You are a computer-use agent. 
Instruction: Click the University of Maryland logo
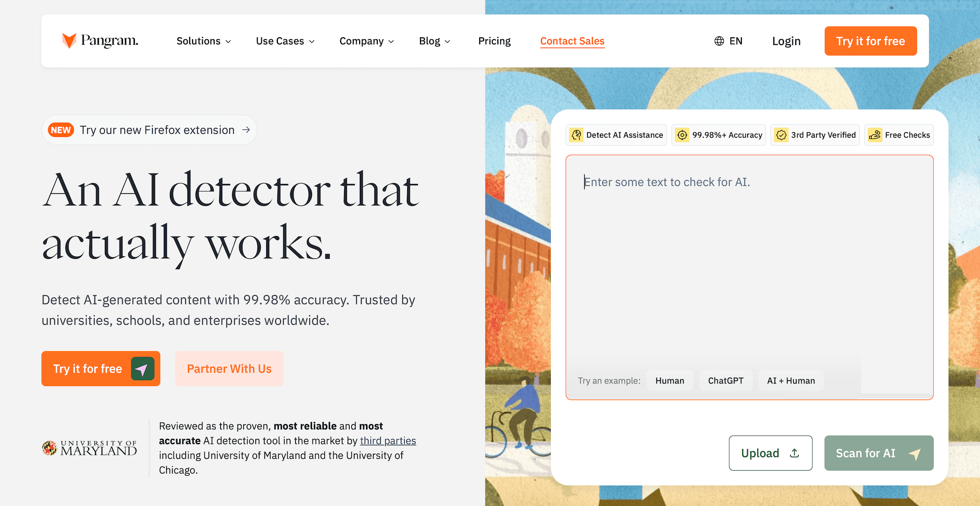tap(89, 448)
